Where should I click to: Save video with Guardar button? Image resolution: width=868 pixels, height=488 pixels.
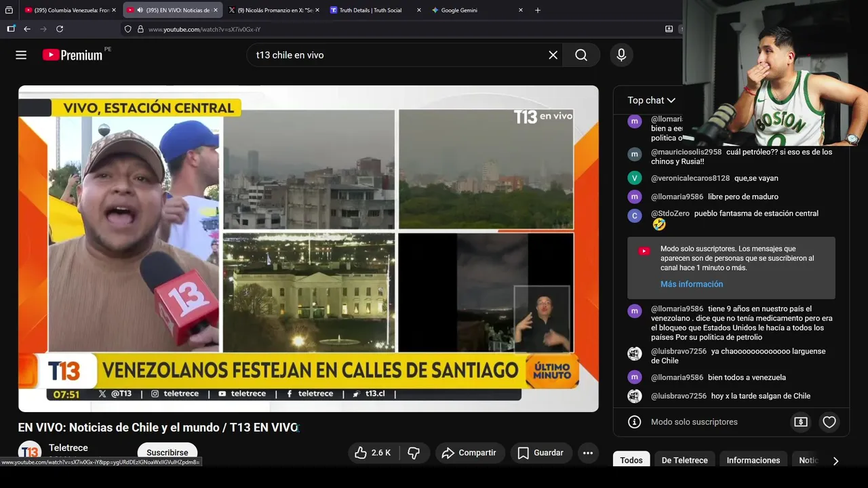click(540, 453)
